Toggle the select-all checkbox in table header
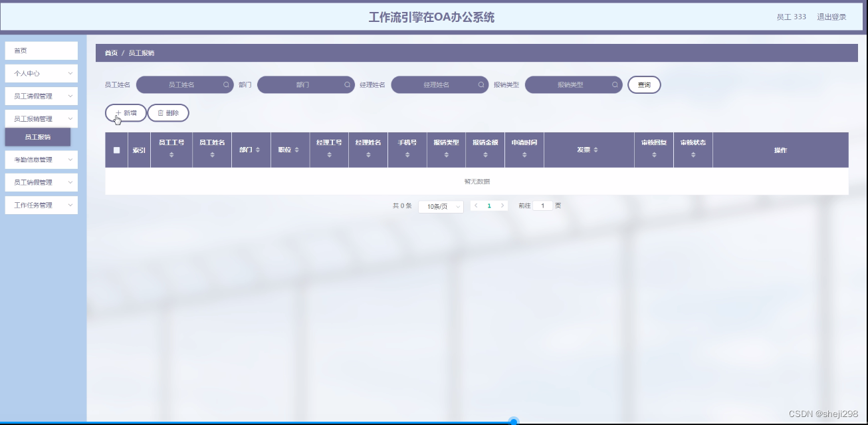 click(x=115, y=150)
